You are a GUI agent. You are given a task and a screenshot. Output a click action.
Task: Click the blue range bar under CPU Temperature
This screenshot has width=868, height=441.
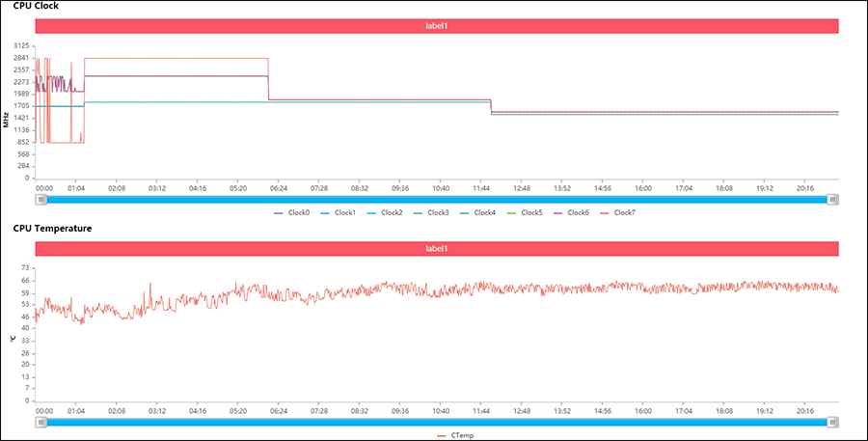(x=437, y=422)
